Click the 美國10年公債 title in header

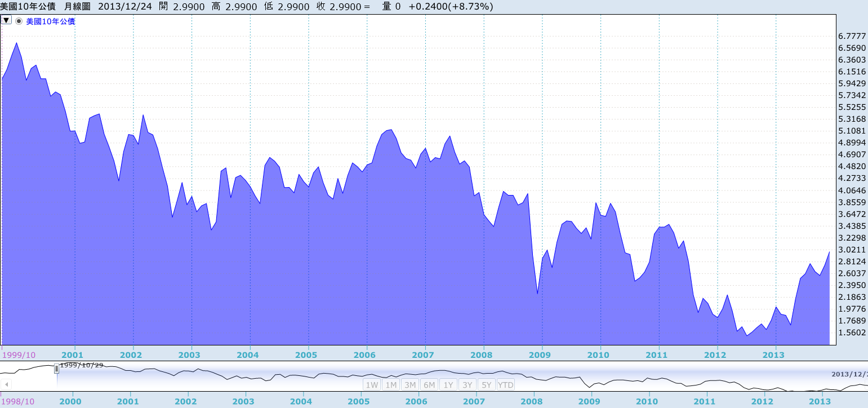click(x=28, y=7)
